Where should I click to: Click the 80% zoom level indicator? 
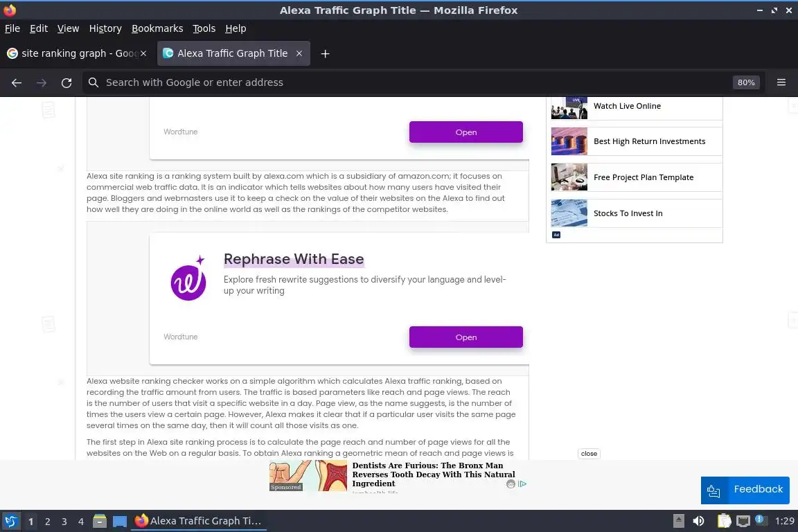coord(745,82)
